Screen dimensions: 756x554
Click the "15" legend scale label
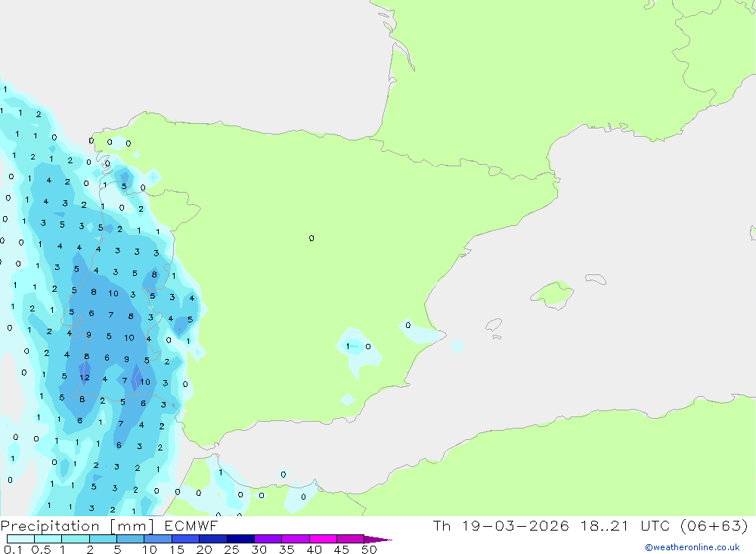click(176, 549)
